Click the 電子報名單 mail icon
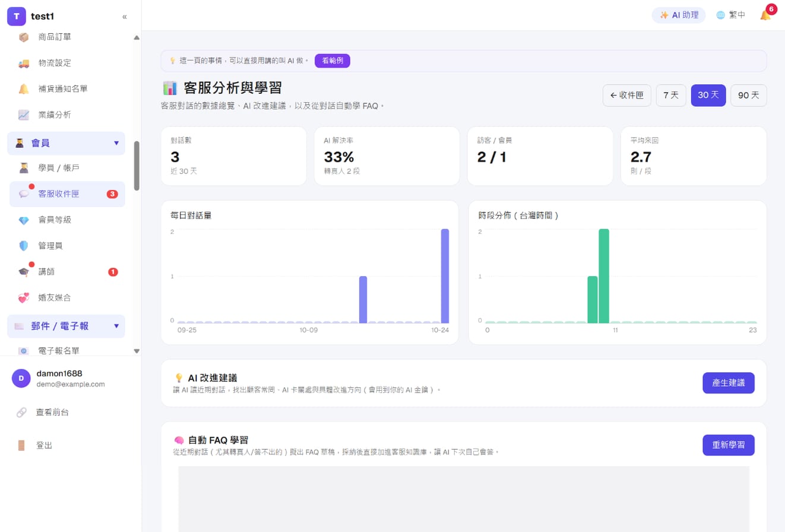This screenshot has width=785, height=532. pyautogui.click(x=24, y=351)
